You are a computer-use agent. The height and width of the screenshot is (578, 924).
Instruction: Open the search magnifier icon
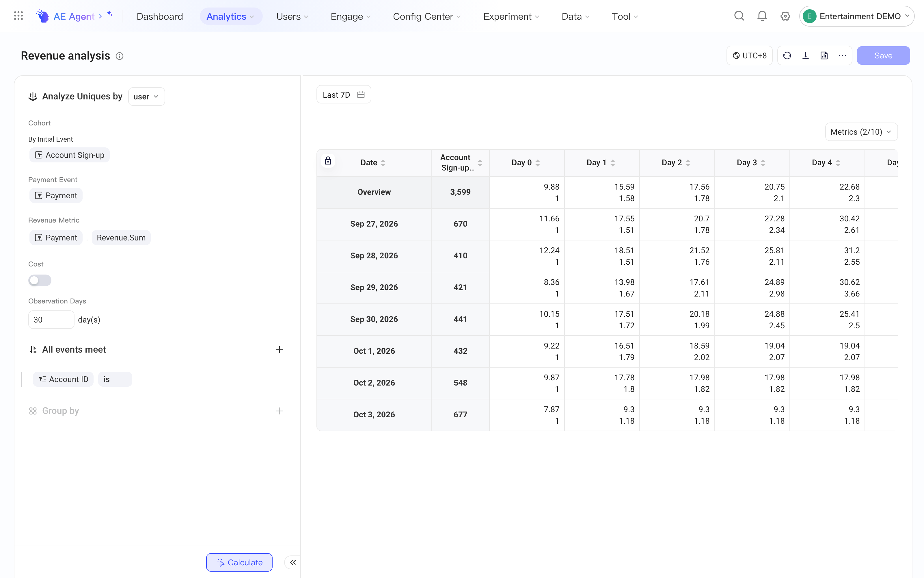[x=739, y=16]
